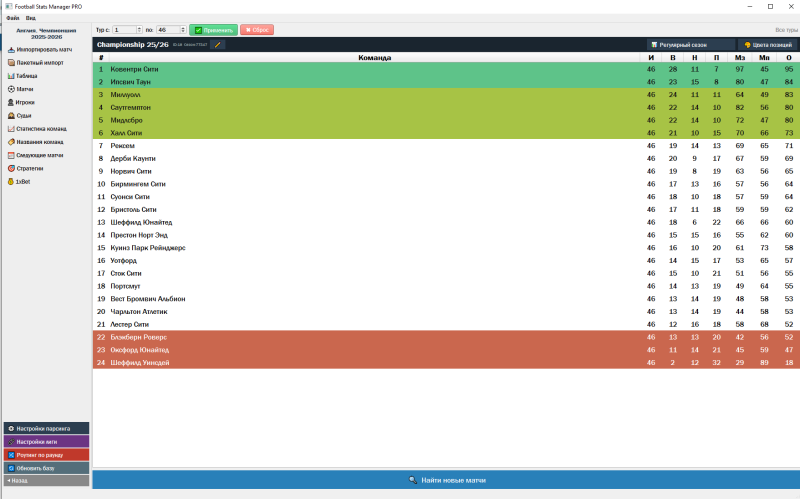Screen dimensions: 800x499
Task: Select the Ковентри Сити row
Action: [446, 69]
